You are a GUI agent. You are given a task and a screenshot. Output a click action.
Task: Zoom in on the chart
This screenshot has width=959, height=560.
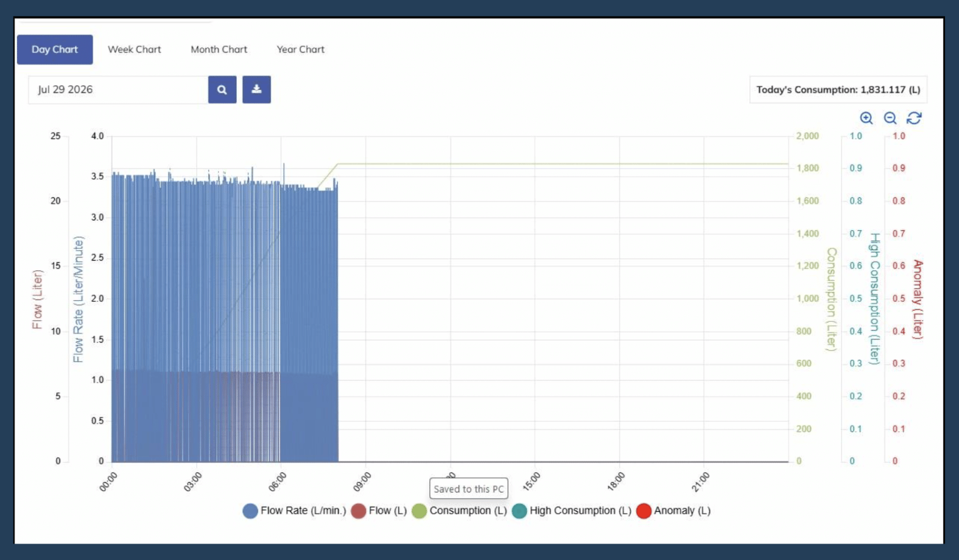866,118
